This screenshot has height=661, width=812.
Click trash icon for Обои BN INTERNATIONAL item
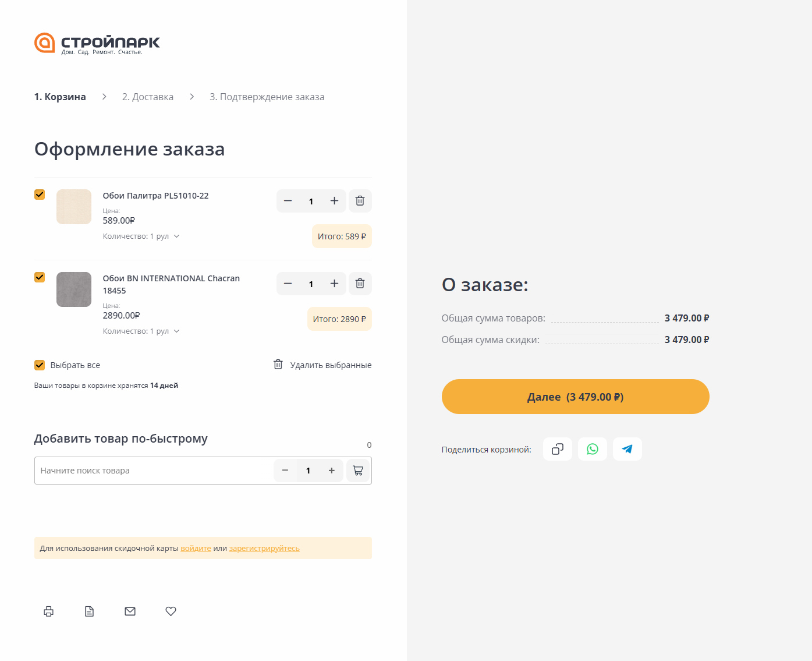tap(360, 284)
